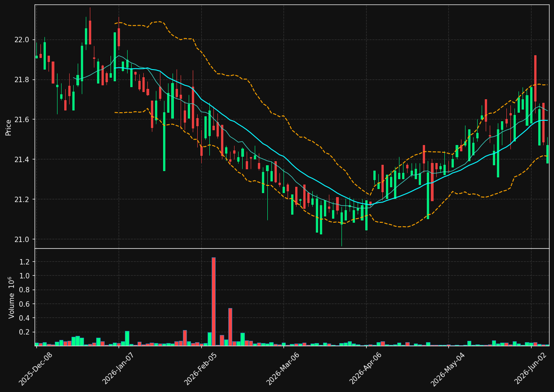Click the Volume axis title
This screenshot has width=554, height=392.
pos(11,297)
